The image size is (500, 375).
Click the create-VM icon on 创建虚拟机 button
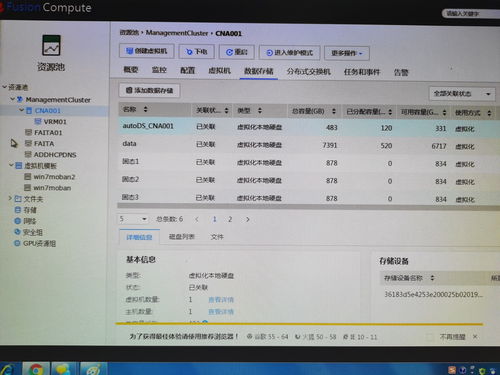point(129,51)
